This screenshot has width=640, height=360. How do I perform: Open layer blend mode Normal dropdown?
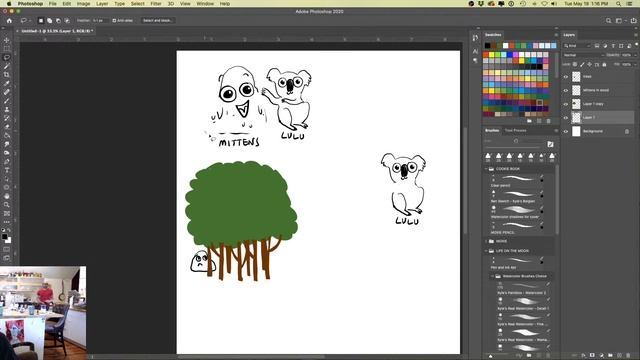tap(583, 55)
